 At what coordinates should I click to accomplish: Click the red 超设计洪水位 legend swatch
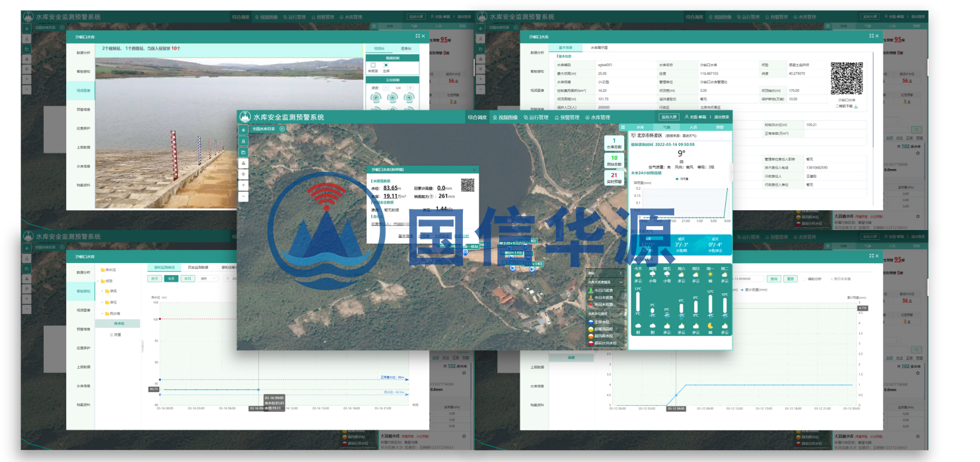[590, 343]
